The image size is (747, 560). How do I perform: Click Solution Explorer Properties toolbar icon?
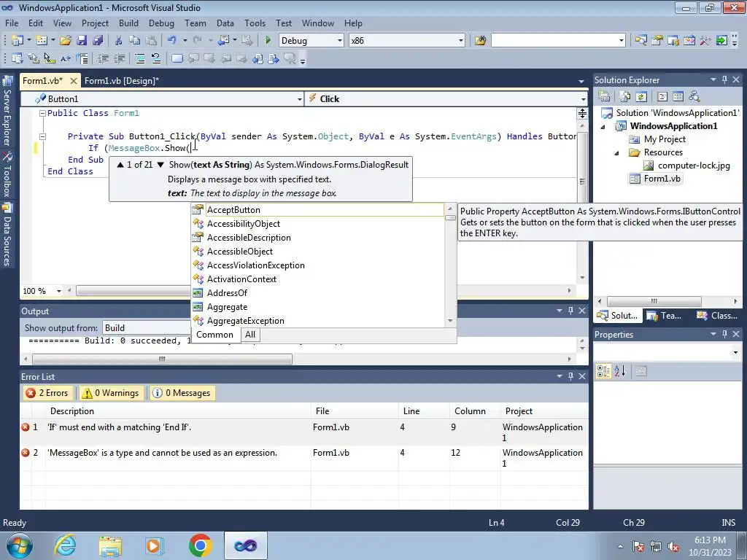click(604, 97)
